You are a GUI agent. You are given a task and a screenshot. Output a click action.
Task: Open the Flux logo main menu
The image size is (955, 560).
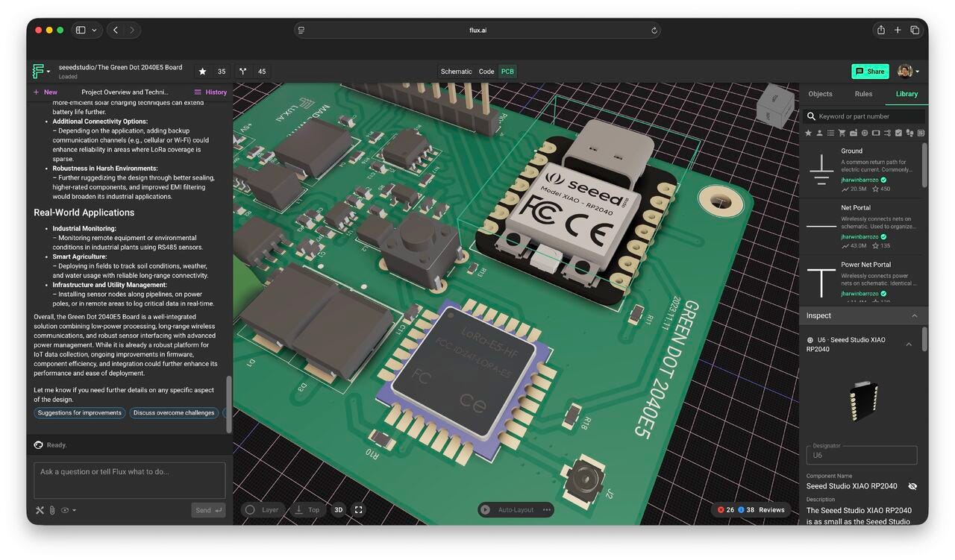click(40, 72)
